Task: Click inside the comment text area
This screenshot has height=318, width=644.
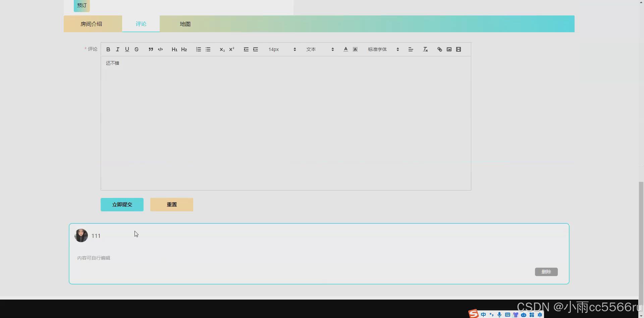Action: 286,123
